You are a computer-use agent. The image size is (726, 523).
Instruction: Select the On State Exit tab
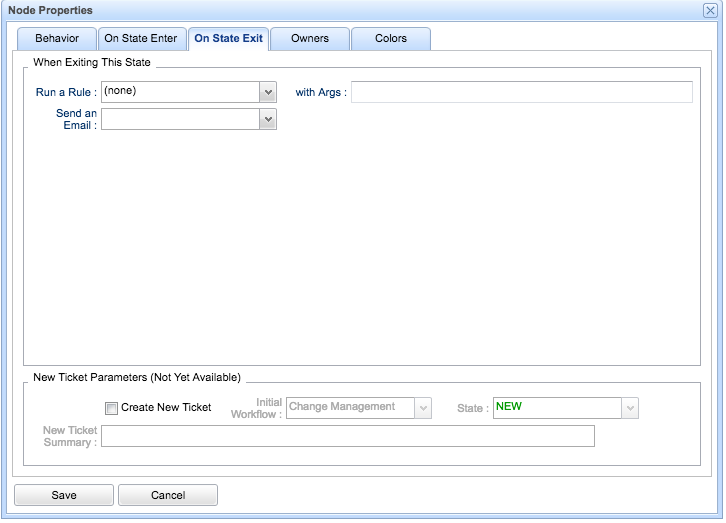pyautogui.click(x=228, y=39)
